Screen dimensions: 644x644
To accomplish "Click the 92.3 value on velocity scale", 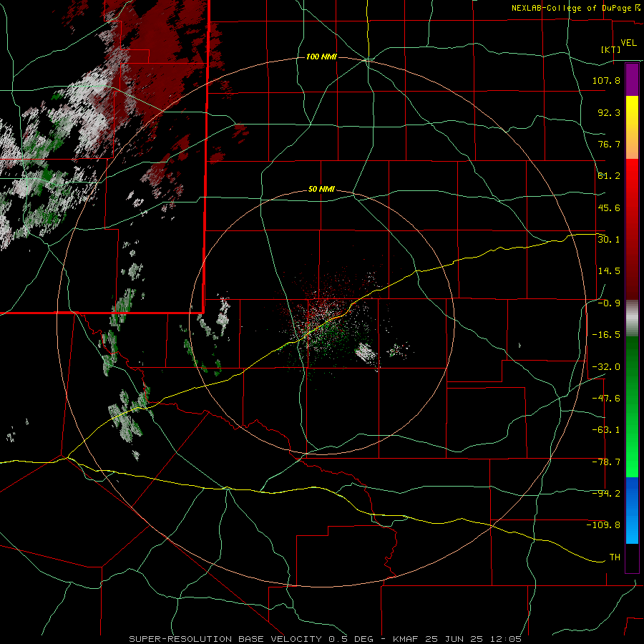I will [x=609, y=112].
